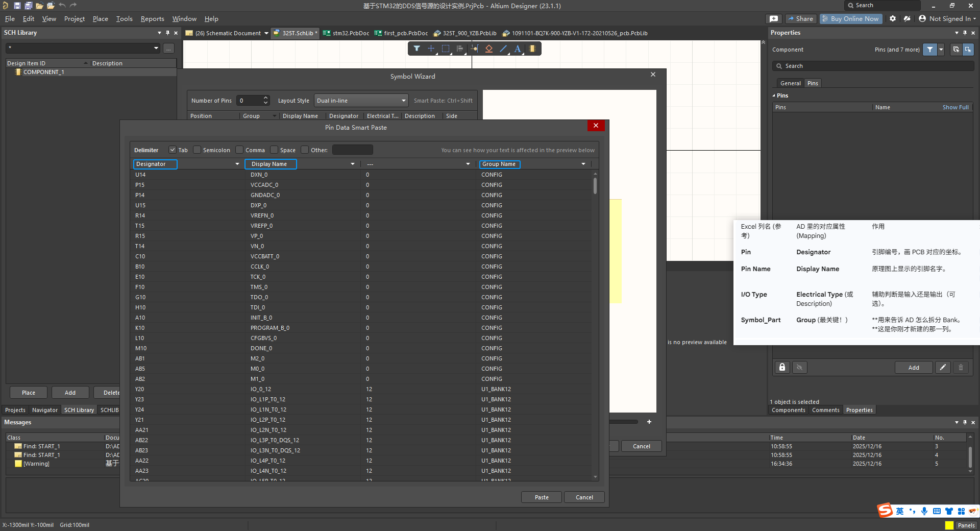This screenshot has height=531, width=980.
Task: Open the Place menu
Action: (x=100, y=18)
